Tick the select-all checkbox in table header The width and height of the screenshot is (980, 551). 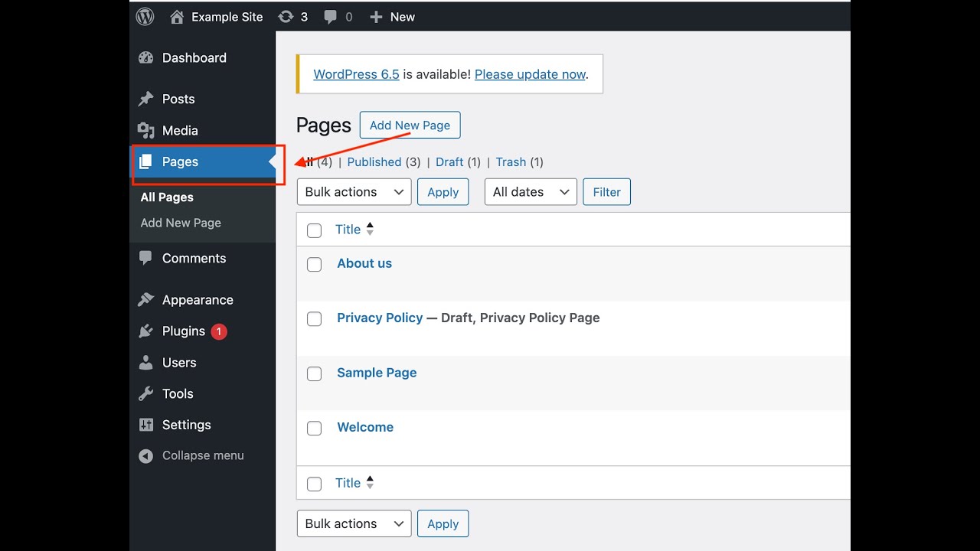pyautogui.click(x=314, y=230)
